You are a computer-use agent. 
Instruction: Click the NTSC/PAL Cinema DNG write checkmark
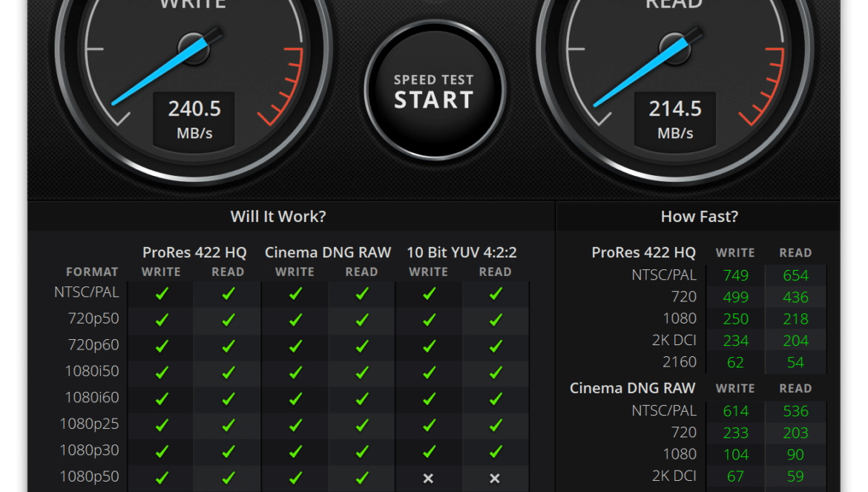[295, 293]
